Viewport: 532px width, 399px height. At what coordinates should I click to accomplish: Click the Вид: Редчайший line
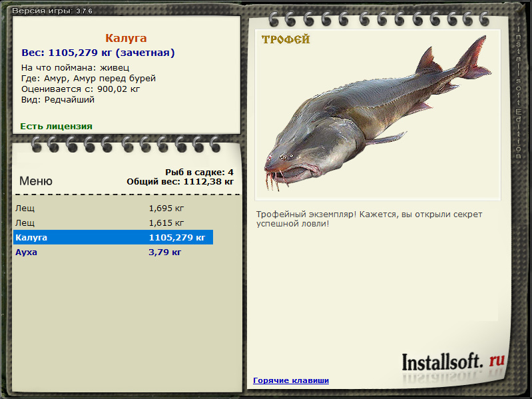coord(58,100)
